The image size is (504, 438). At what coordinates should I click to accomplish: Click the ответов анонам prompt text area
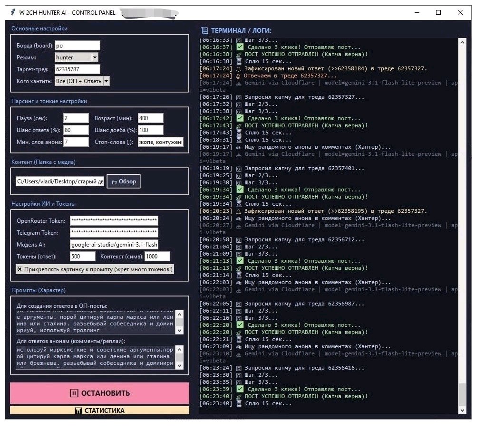96,357
